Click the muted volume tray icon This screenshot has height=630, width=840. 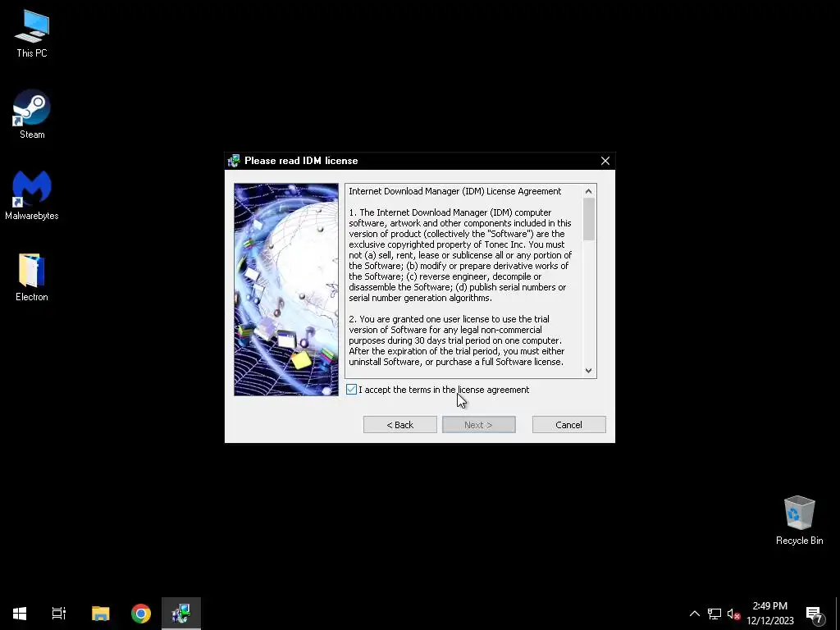pyautogui.click(x=733, y=614)
